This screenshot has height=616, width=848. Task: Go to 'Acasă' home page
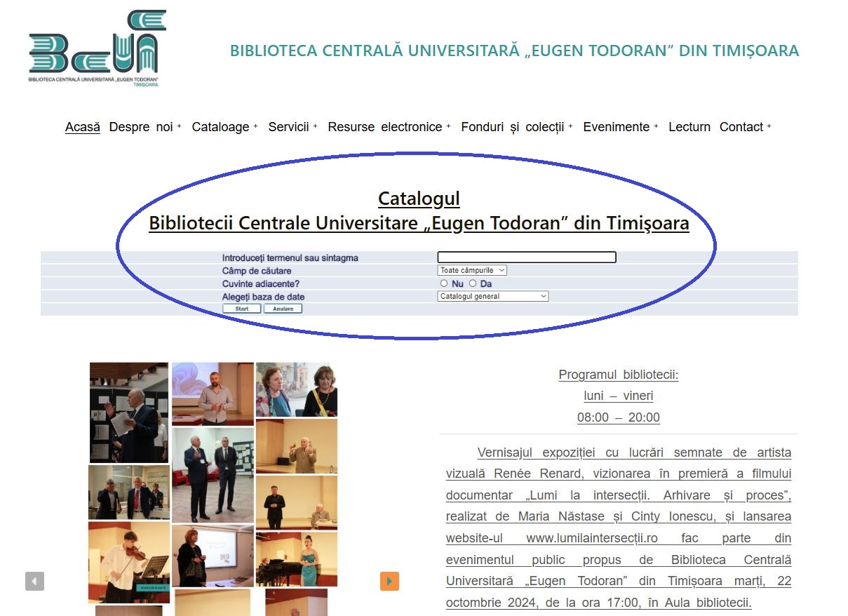point(83,127)
